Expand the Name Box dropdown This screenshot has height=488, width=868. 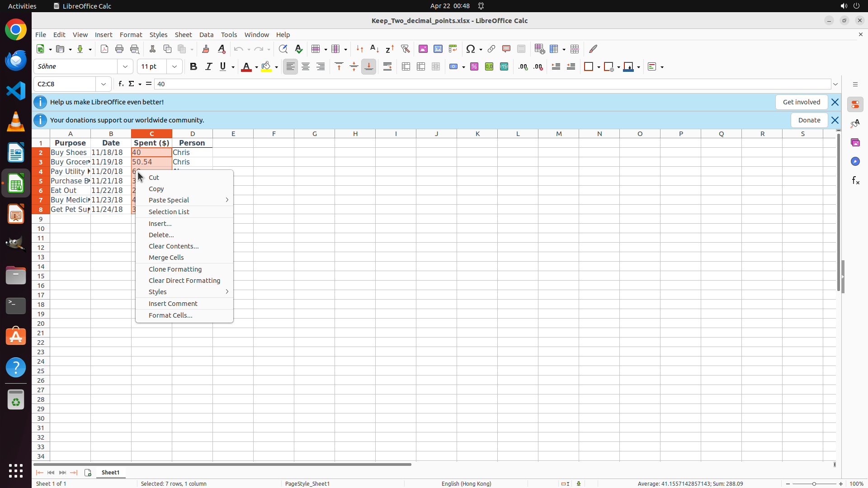pyautogui.click(x=104, y=84)
